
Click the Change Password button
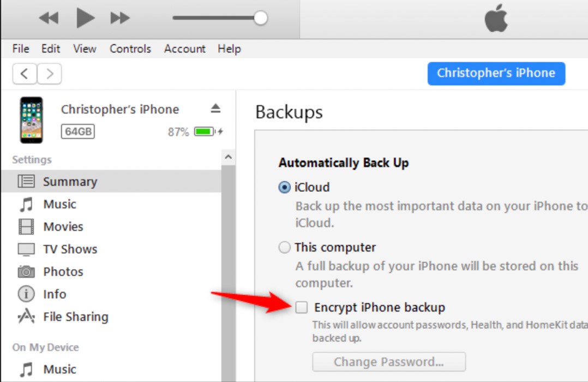[x=389, y=362]
